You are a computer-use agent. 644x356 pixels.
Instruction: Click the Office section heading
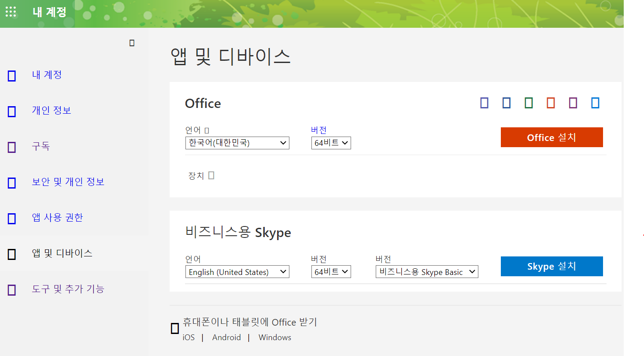point(203,104)
